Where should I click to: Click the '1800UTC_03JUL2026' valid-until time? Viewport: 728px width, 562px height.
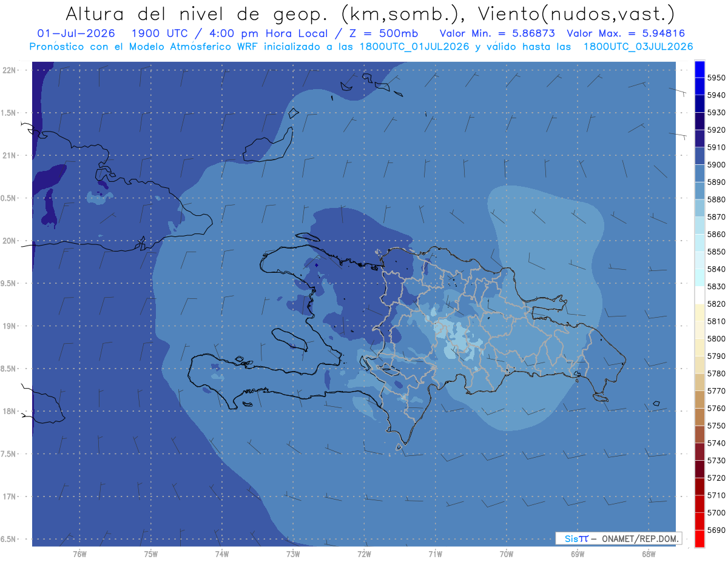click(638, 47)
